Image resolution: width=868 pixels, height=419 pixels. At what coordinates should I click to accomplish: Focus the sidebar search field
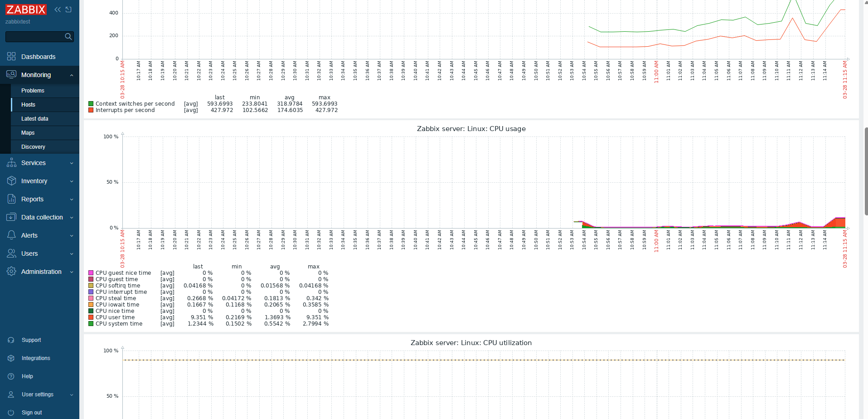click(x=39, y=37)
